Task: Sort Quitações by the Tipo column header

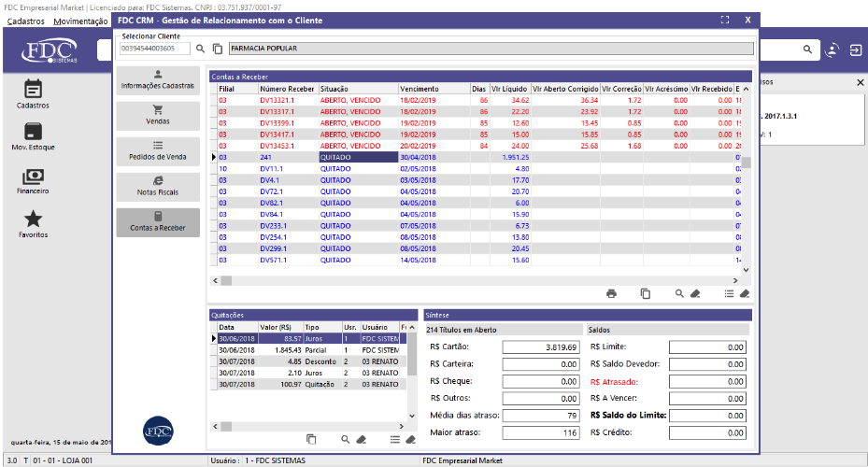Action: [x=322, y=327]
